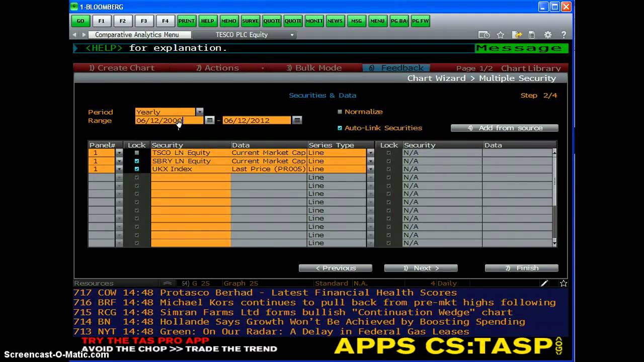Click the Finish button
Screen dimensions: 644x362
pyautogui.click(x=522, y=268)
